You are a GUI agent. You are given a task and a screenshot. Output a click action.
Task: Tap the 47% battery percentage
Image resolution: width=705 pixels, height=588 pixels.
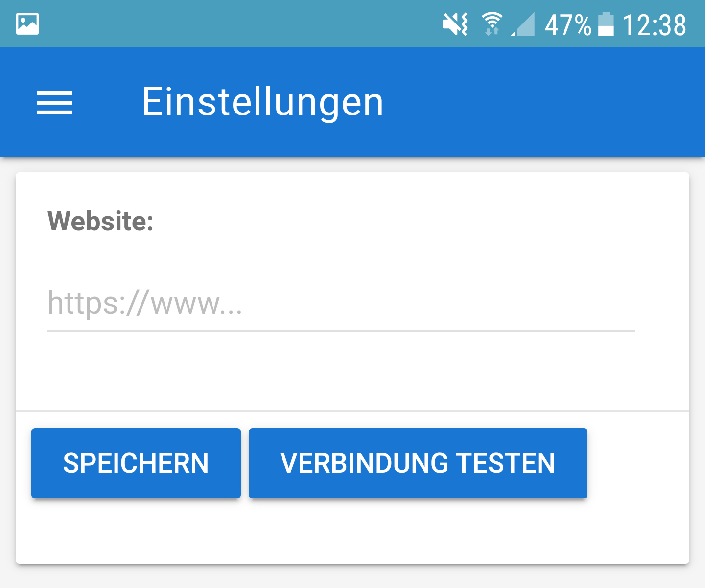click(x=568, y=25)
